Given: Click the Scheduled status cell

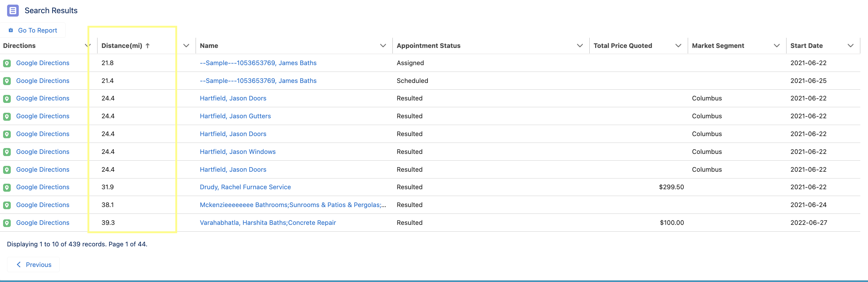Looking at the screenshot, I should click(x=412, y=81).
